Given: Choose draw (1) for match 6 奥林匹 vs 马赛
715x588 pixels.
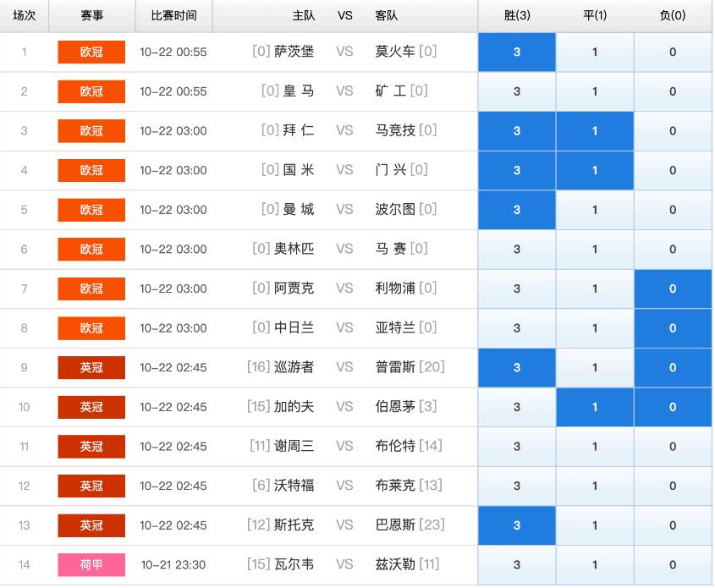Looking at the screenshot, I should pos(595,250).
